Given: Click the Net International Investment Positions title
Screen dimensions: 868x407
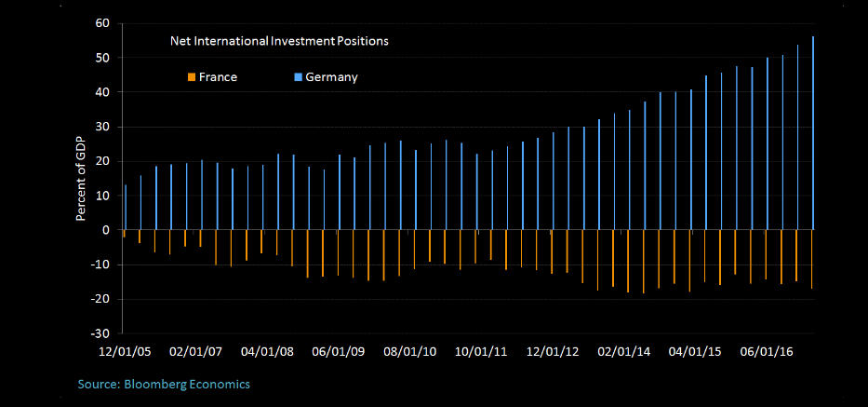Looking at the screenshot, I should point(278,41).
